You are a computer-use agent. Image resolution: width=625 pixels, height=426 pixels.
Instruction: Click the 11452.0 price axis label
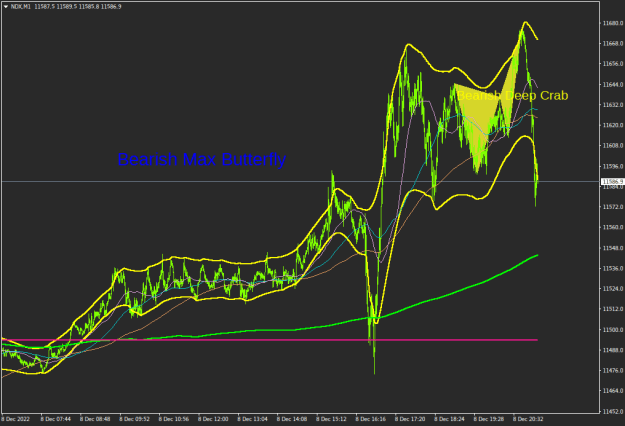(x=613, y=411)
